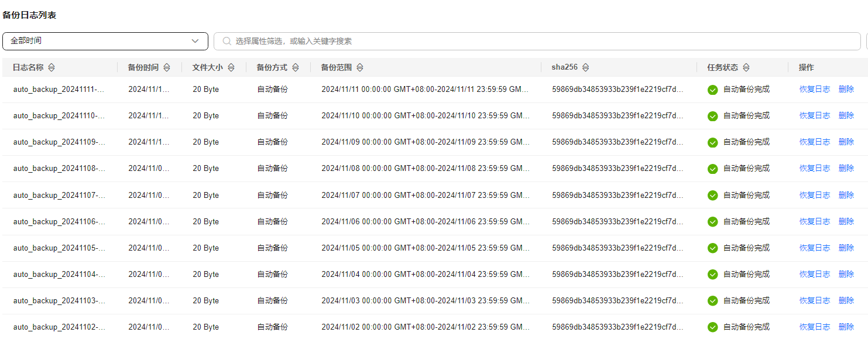
Task: Click sha256 hash in auto_backup_20241111 row
Action: click(x=617, y=90)
